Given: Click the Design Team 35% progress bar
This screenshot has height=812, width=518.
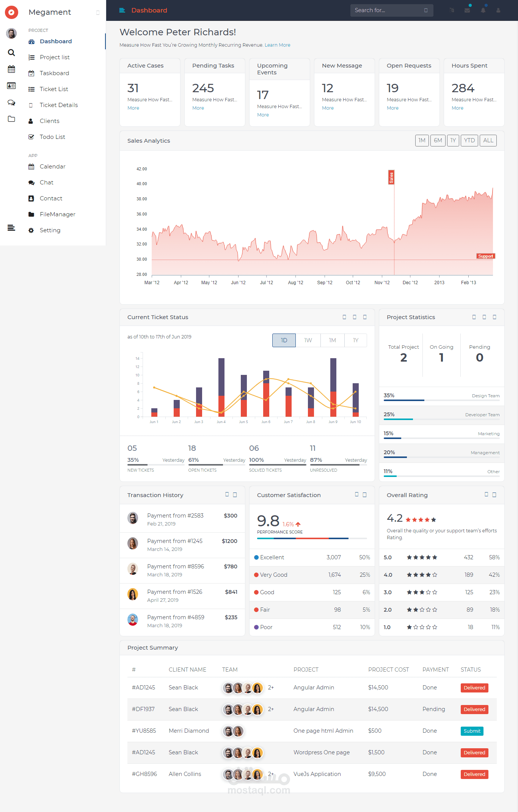Looking at the screenshot, I should click(442, 400).
